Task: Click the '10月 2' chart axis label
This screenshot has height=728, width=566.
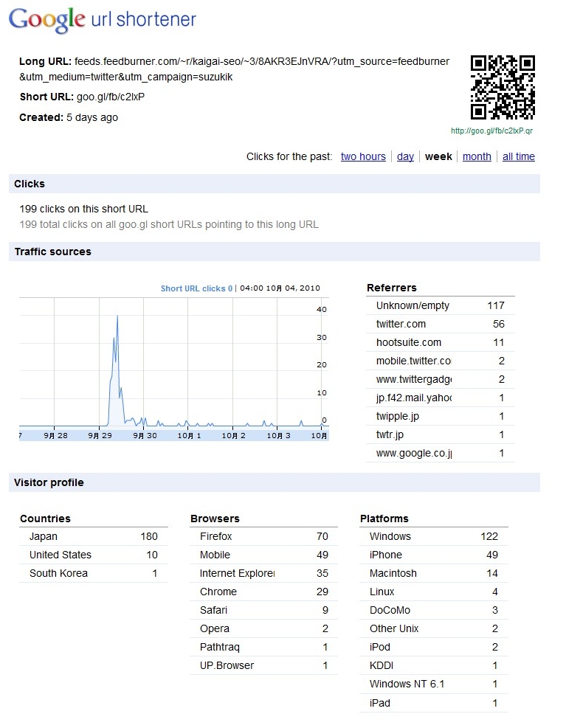Action: click(x=233, y=435)
